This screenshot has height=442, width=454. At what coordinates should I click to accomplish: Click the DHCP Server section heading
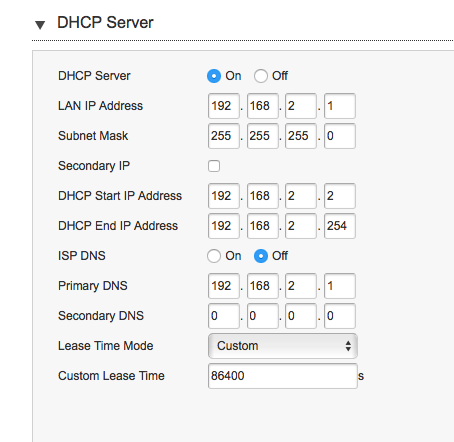pyautogui.click(x=105, y=23)
